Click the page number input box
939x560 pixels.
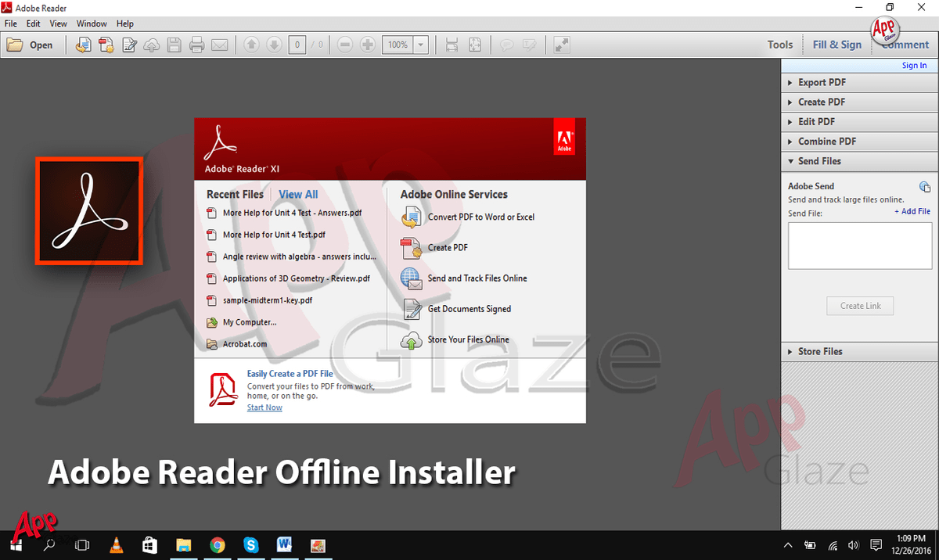tap(297, 45)
